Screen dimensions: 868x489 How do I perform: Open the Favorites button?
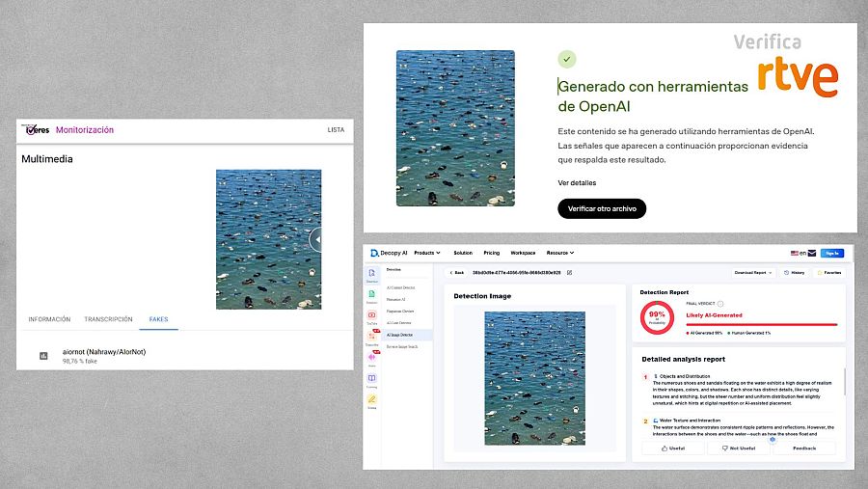[828, 272]
